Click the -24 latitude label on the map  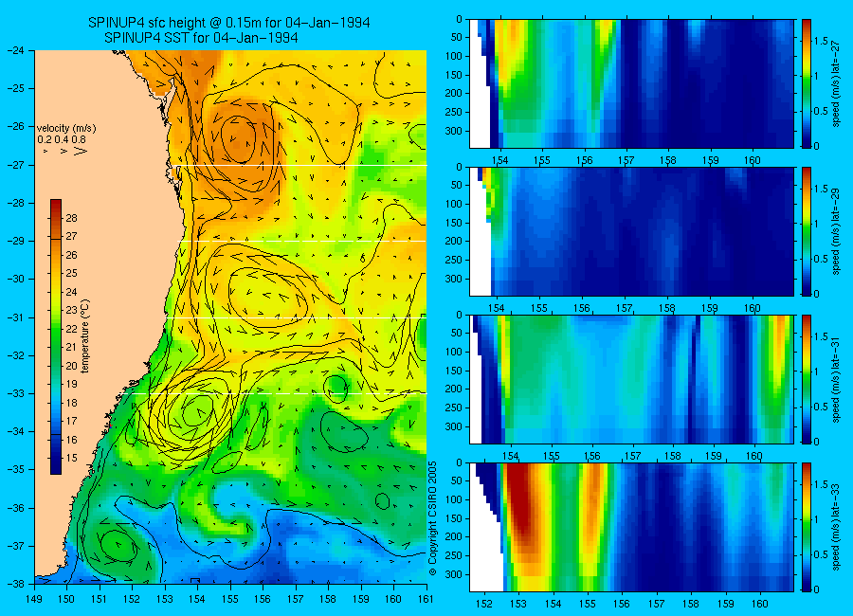(15, 50)
